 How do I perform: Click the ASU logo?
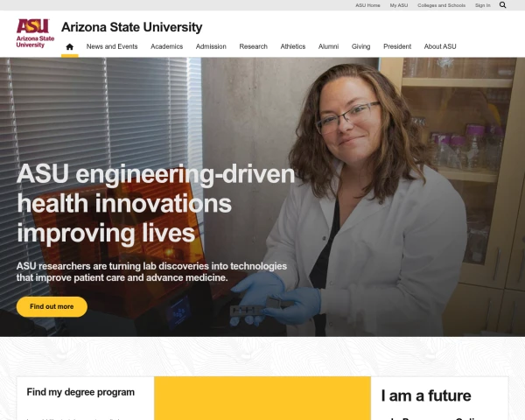(35, 33)
